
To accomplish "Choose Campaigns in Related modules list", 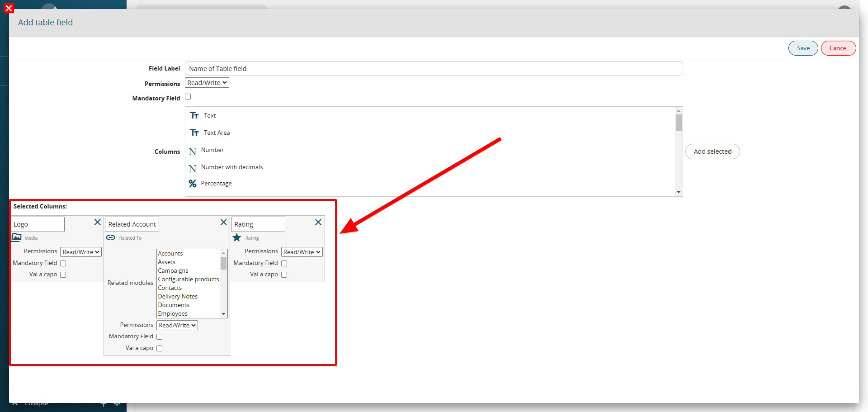I will (188, 270).
